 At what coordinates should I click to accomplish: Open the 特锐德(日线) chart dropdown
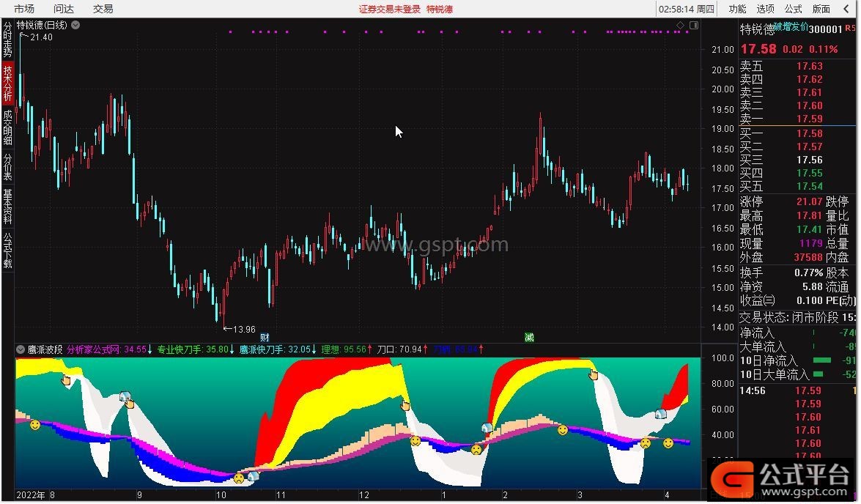click(x=75, y=25)
